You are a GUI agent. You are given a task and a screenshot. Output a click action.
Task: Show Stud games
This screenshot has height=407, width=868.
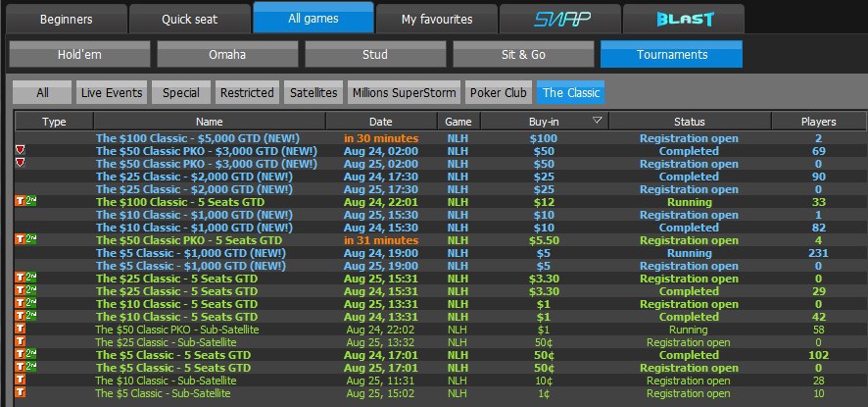[375, 54]
